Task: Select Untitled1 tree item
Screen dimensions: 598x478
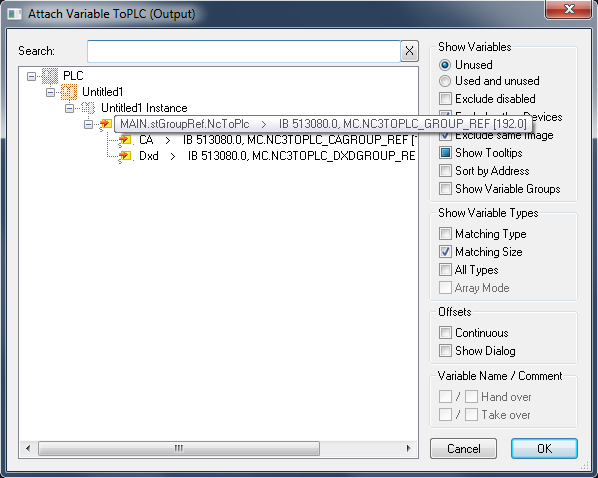Action: coord(103,92)
